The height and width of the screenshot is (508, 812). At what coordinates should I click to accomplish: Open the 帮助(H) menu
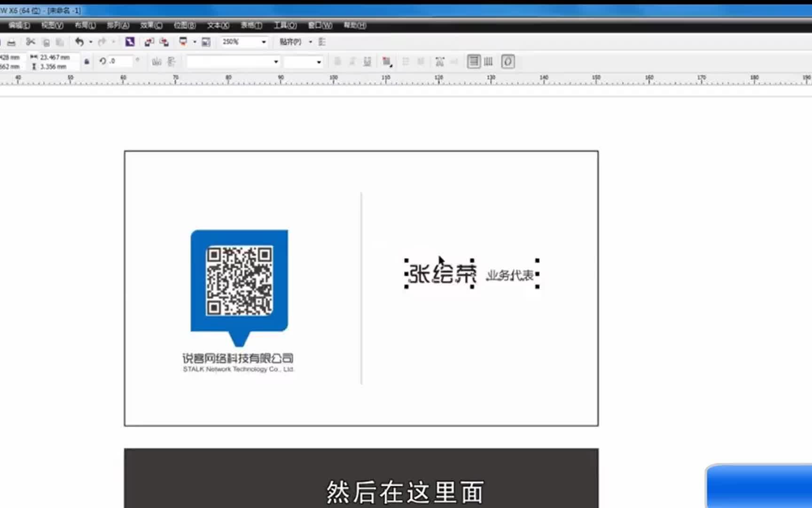pyautogui.click(x=355, y=25)
